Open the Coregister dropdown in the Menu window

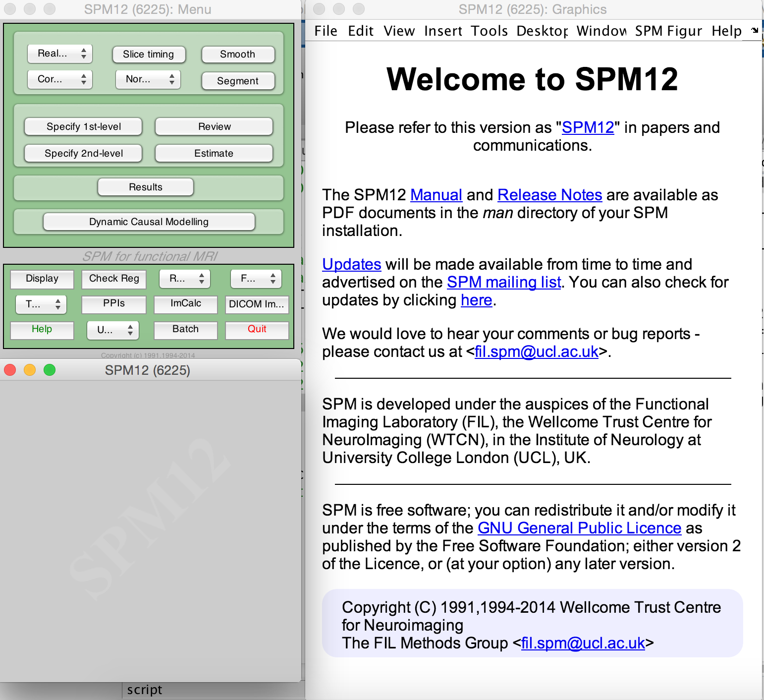59,79
